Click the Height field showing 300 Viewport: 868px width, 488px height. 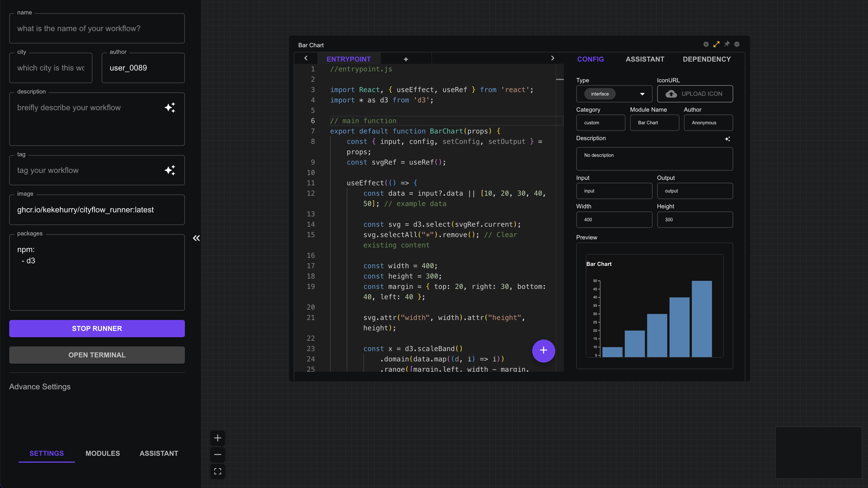(x=695, y=220)
